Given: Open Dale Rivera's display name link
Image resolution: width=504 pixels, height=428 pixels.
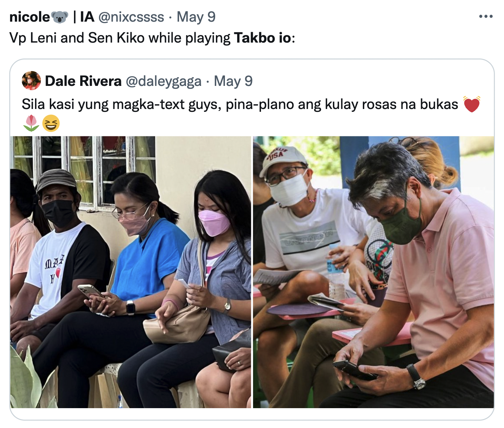Looking at the screenshot, I should 83,81.
